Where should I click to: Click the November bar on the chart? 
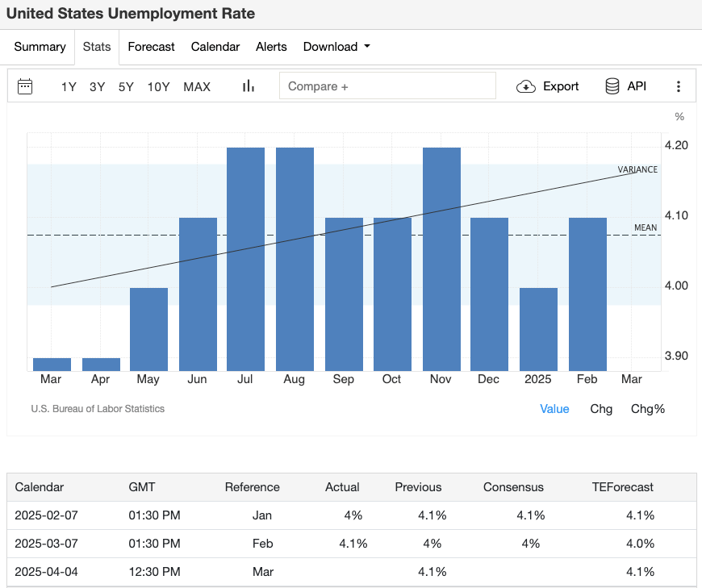(x=441, y=250)
